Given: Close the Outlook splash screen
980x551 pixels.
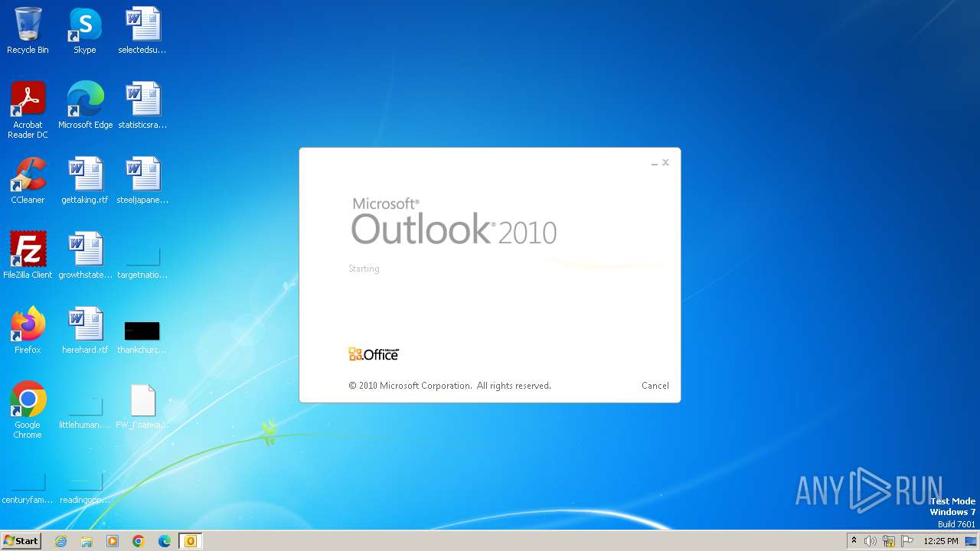Looking at the screenshot, I should [666, 162].
